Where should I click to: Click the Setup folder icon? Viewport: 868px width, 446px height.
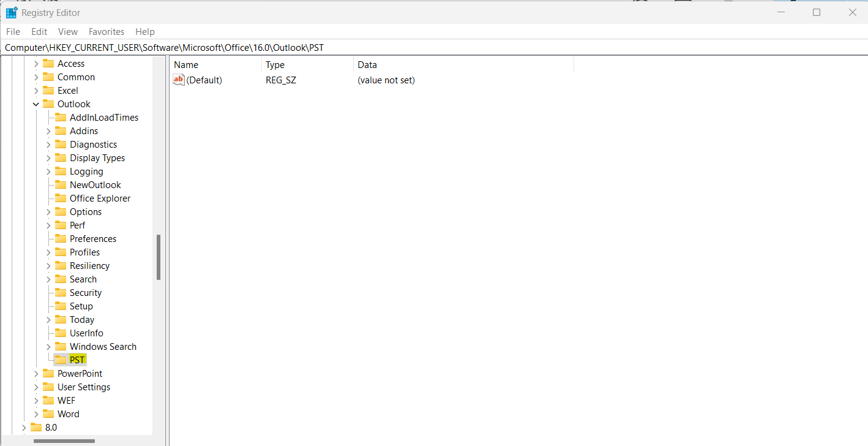(61, 306)
